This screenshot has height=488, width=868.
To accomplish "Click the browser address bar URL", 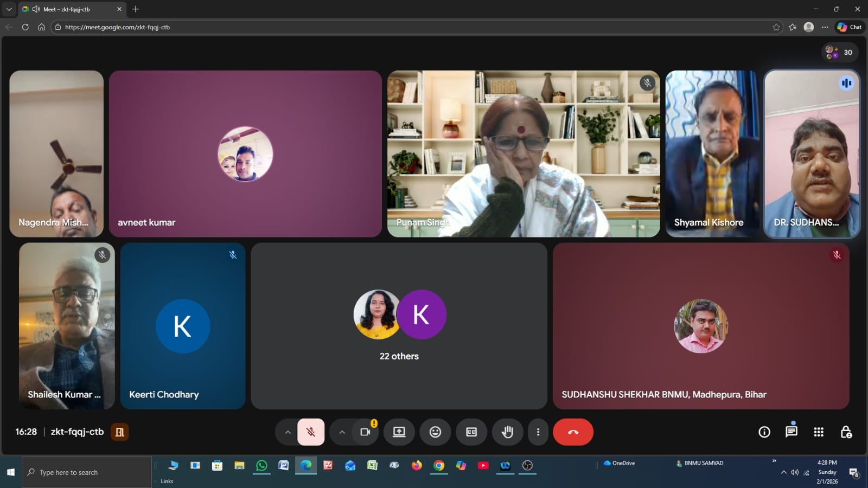I will 117,27.
